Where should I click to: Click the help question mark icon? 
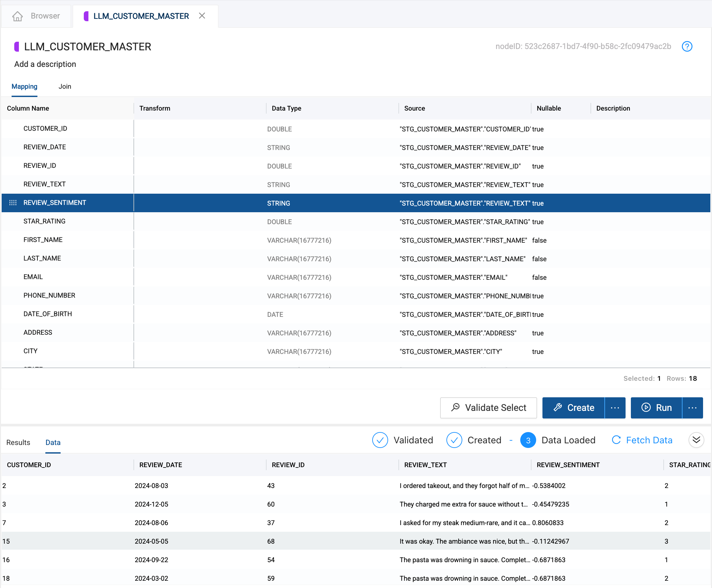click(x=687, y=46)
